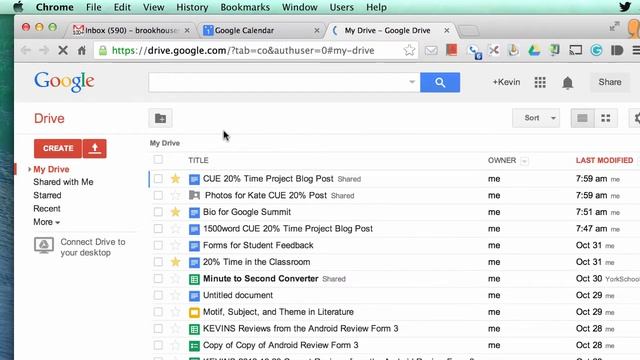Check the Untitled document row
The width and height of the screenshot is (640, 360).
(x=158, y=295)
